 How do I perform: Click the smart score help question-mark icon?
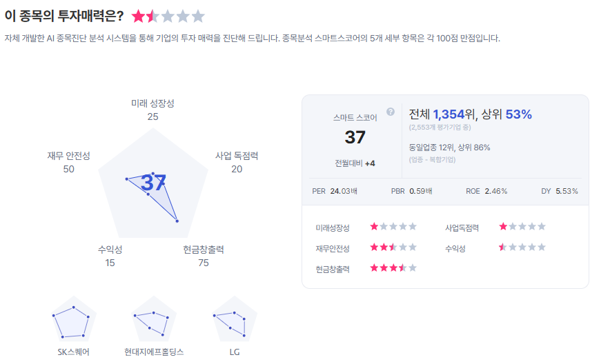(x=391, y=112)
